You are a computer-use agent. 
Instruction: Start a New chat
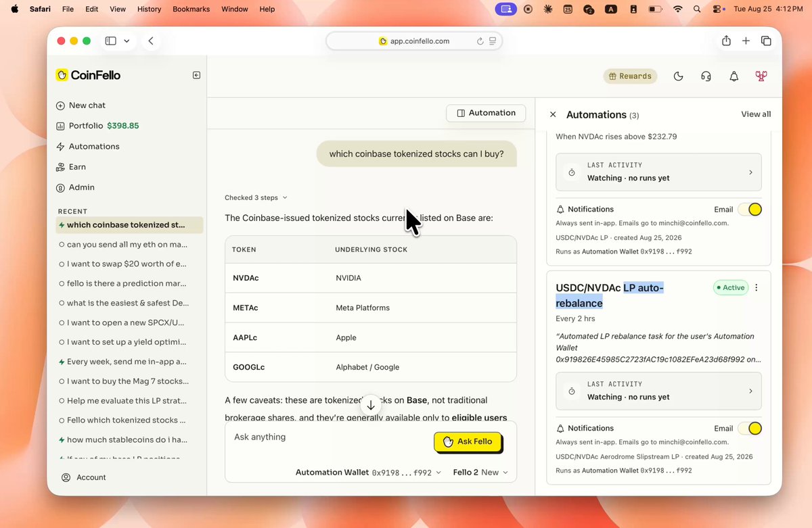tap(81, 105)
